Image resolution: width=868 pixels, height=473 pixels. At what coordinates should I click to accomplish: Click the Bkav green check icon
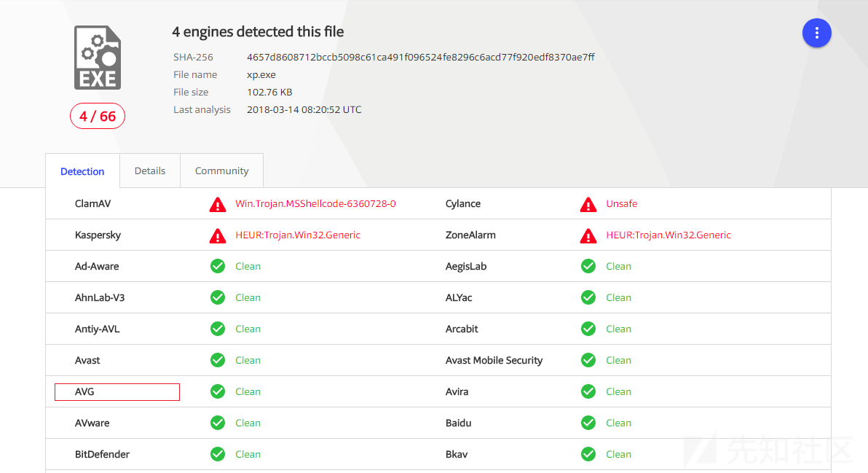click(588, 454)
